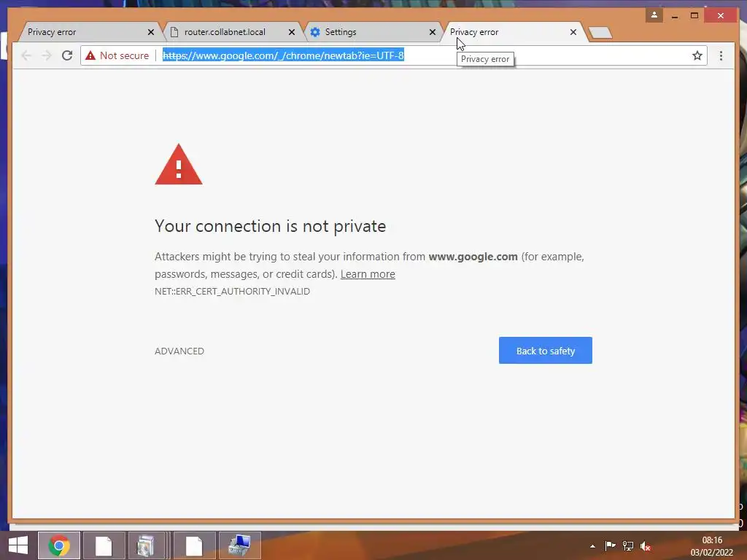Open the first blank document taskbar icon

(x=104, y=545)
